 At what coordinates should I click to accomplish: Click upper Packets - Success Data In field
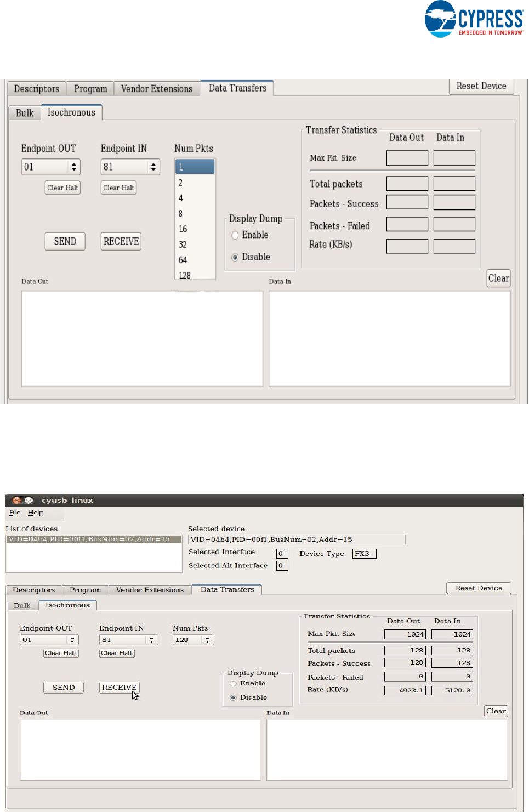(454, 202)
